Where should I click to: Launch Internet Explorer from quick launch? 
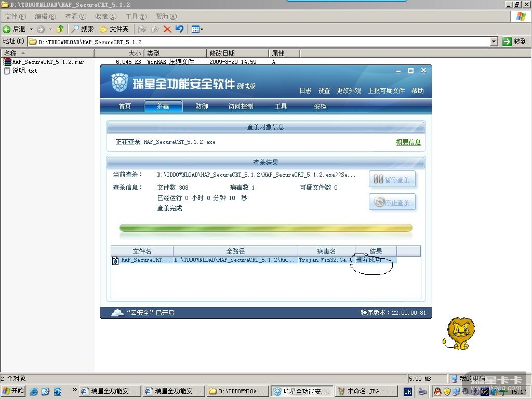[x=34, y=392]
